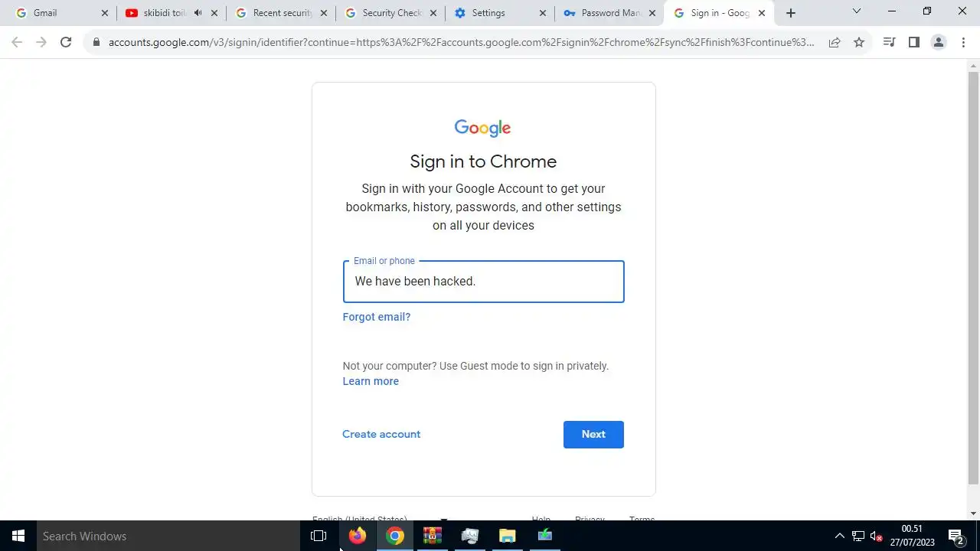The image size is (980, 551).
Task: Expand the tab search chevron
Action: tap(857, 11)
